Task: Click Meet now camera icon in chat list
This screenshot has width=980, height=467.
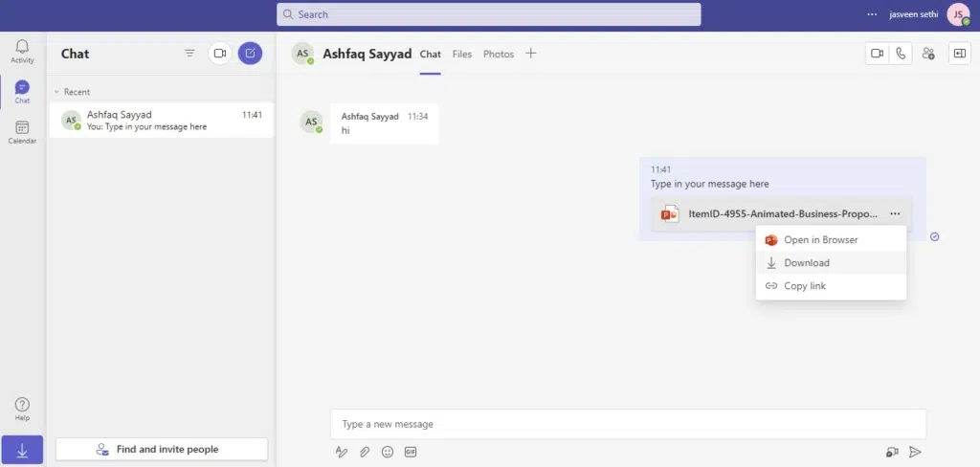Action: (220, 54)
